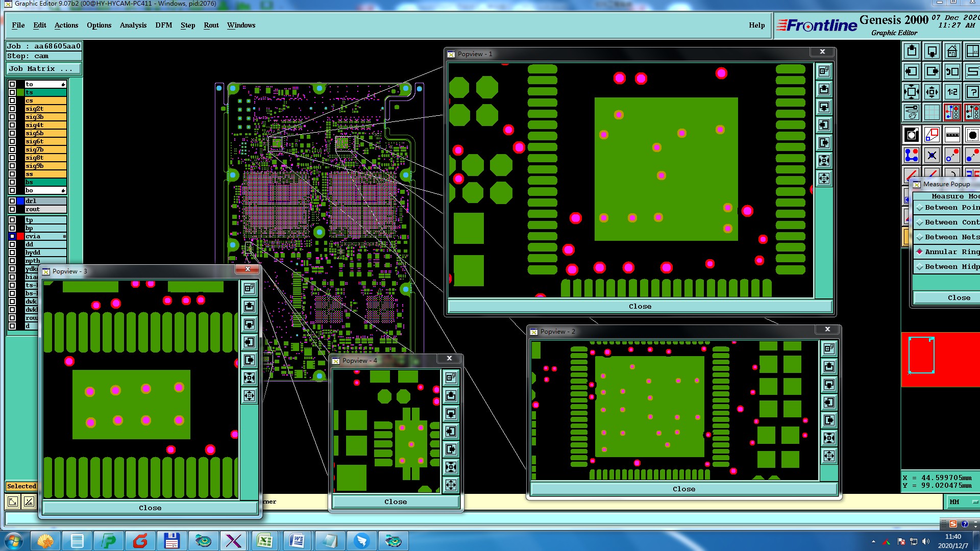This screenshot has width=980, height=551.
Task: Open the ruler measure tool
Action: [952, 135]
